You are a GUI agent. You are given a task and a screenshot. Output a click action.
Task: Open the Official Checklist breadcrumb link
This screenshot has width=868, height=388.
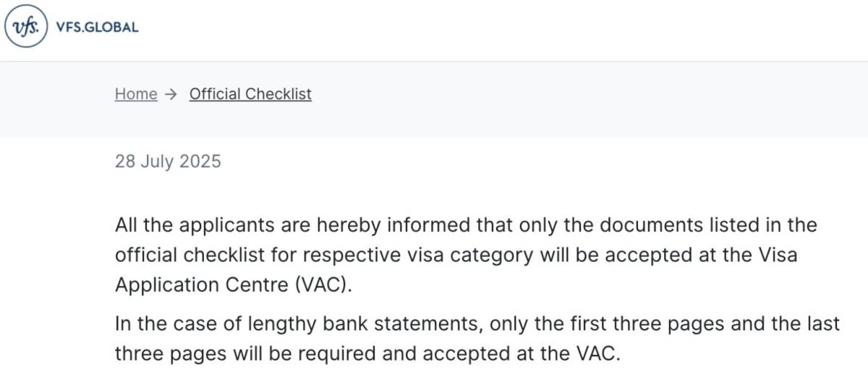click(x=250, y=94)
